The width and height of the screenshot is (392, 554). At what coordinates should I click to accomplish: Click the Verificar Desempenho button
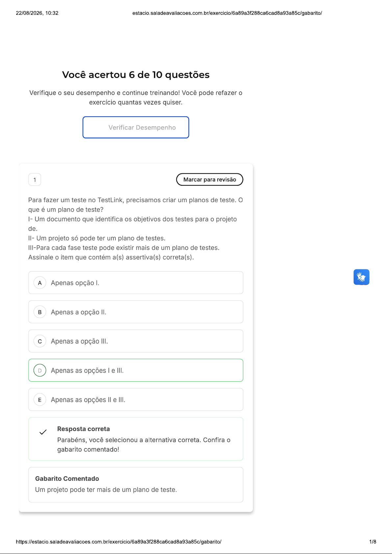[x=136, y=127]
